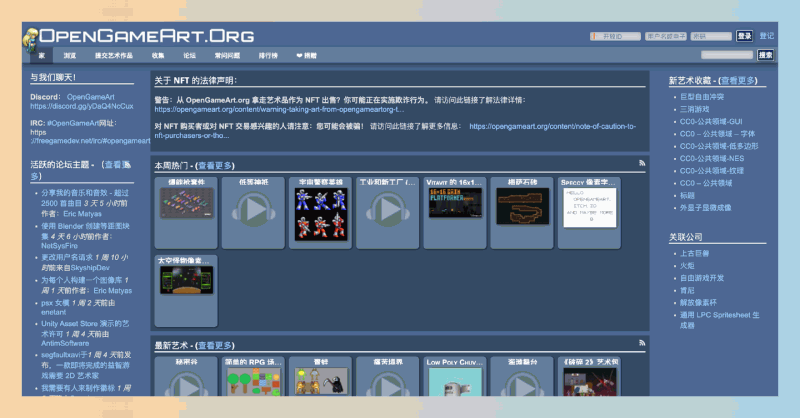The height and width of the screenshot is (418, 800).
Task: Open 上古巨兽 affiliate link
Action: pyautogui.click(x=694, y=253)
